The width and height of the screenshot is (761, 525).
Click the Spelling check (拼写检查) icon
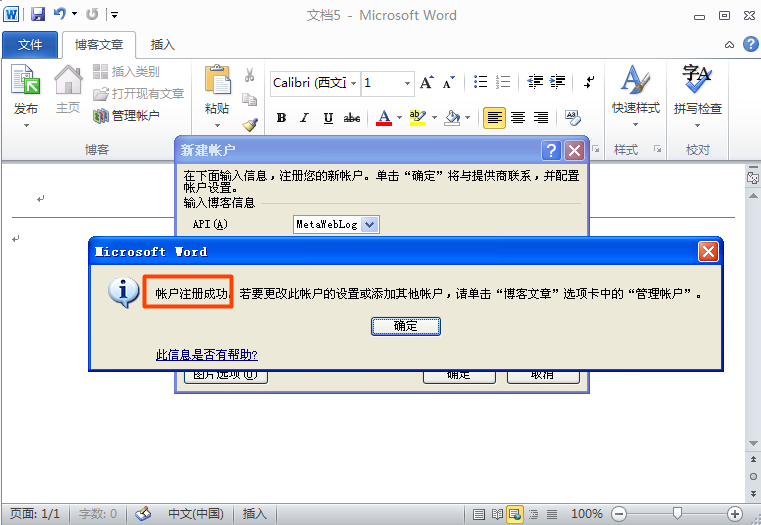pos(697,82)
